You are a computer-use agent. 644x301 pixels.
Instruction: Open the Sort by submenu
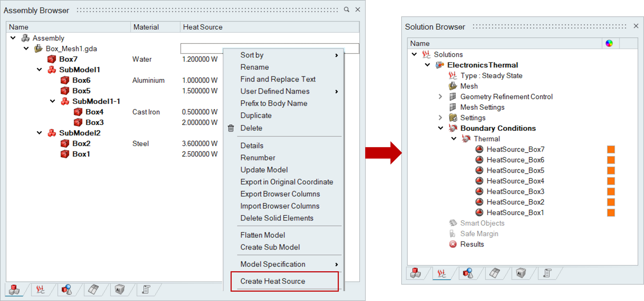[252, 55]
